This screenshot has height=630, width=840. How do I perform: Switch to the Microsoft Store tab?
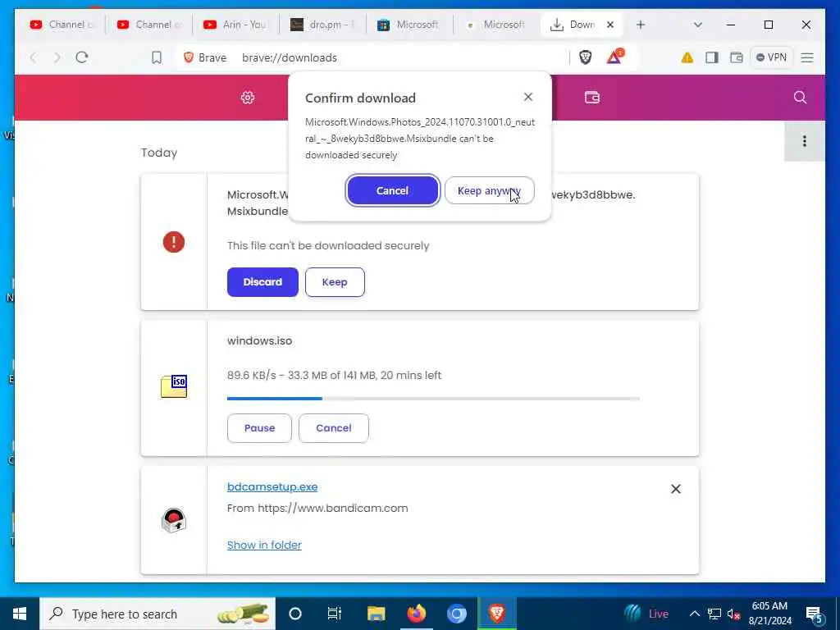coord(409,25)
